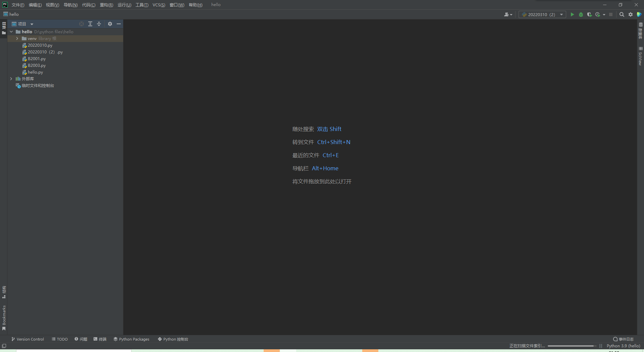Click the greyed-out stop button

pos(611,14)
